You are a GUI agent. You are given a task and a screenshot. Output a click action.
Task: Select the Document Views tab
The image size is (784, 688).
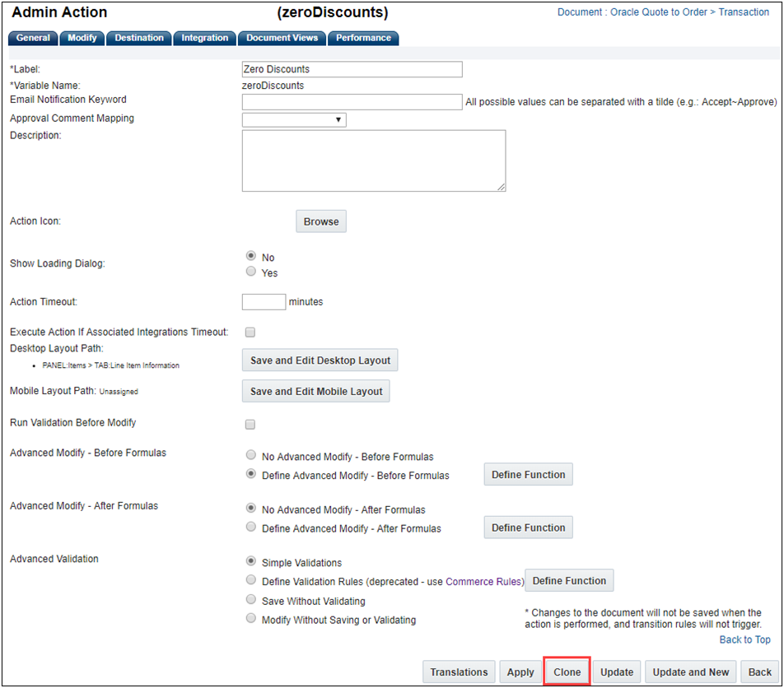click(x=282, y=38)
